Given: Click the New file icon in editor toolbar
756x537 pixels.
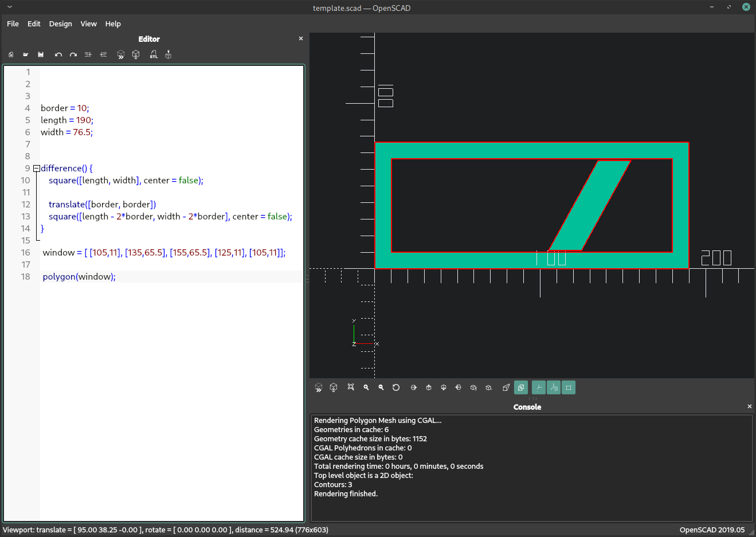Looking at the screenshot, I should (11, 54).
